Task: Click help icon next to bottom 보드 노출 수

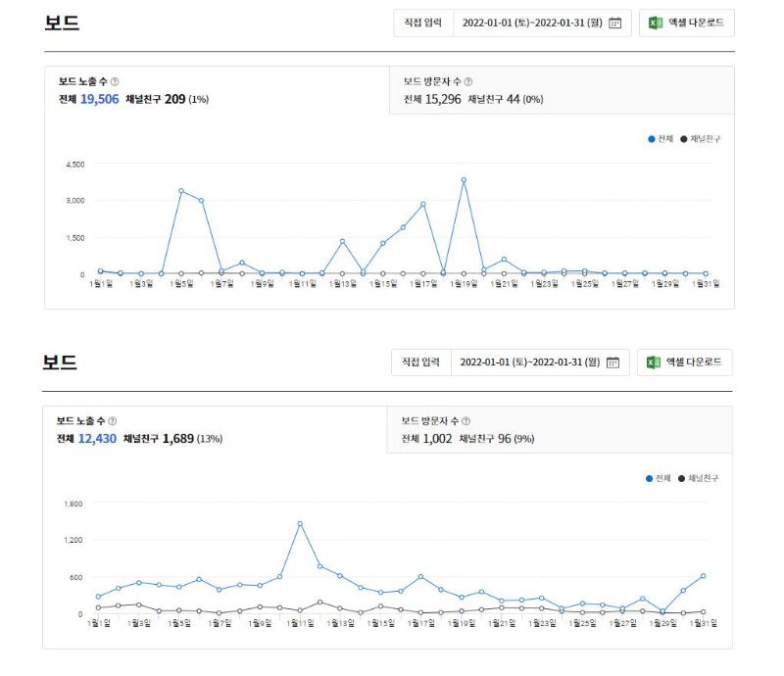Action: tap(113, 421)
